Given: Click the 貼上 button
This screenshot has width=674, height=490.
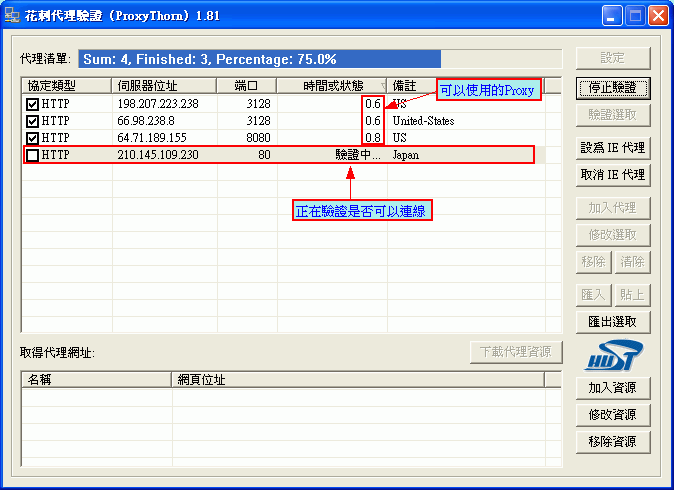Looking at the screenshot, I should coord(632,295).
